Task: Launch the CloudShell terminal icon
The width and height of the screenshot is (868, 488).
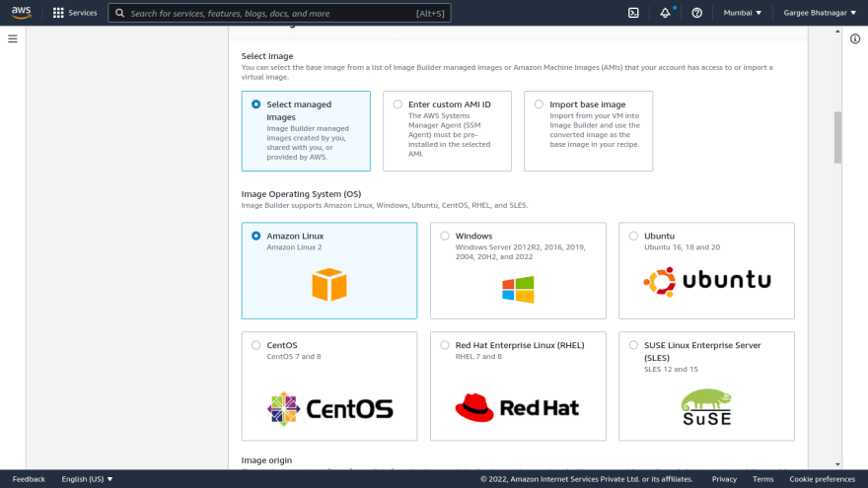Action: click(x=633, y=13)
